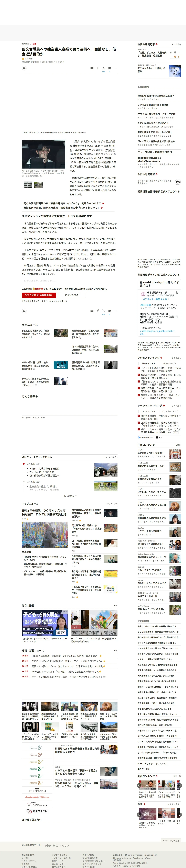This screenshot has width=186, height=868.
Task: Open ranking item 還暦で行政書士合格
Action: pos(161,390)
